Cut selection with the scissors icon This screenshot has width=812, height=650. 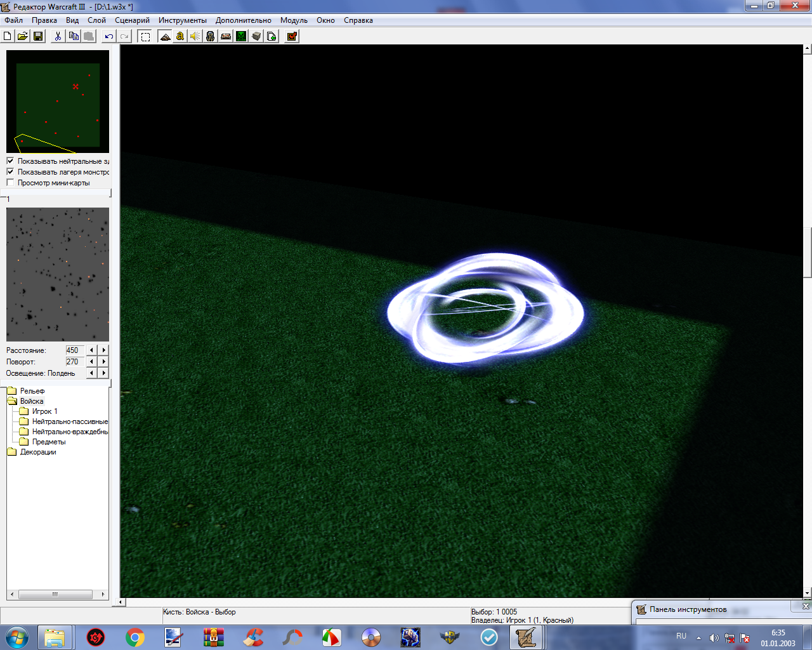click(58, 36)
